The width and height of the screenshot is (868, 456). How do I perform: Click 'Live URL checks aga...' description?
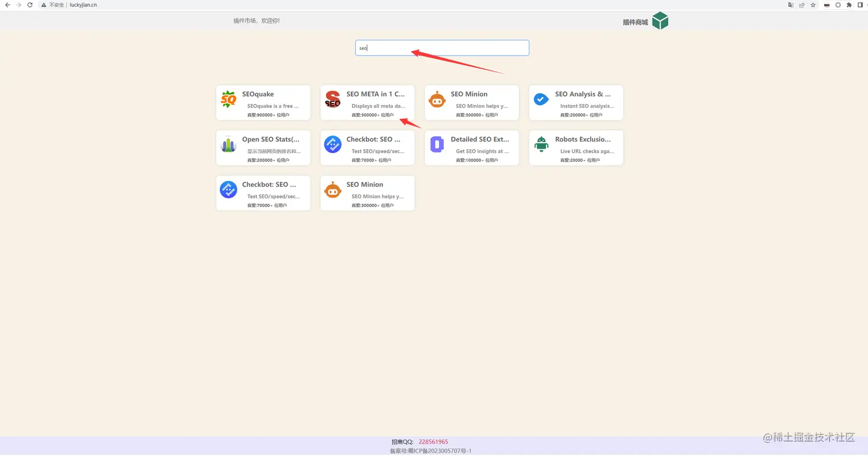click(x=587, y=152)
